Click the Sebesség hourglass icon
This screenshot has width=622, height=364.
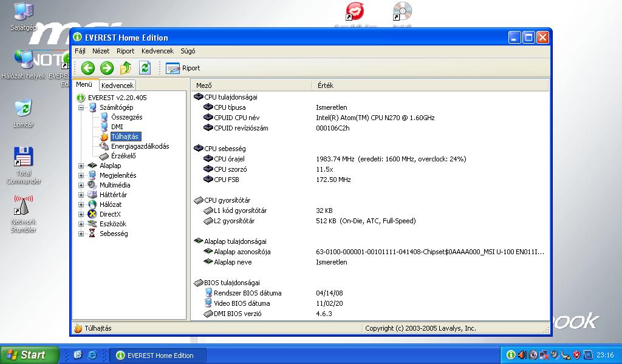pos(92,234)
